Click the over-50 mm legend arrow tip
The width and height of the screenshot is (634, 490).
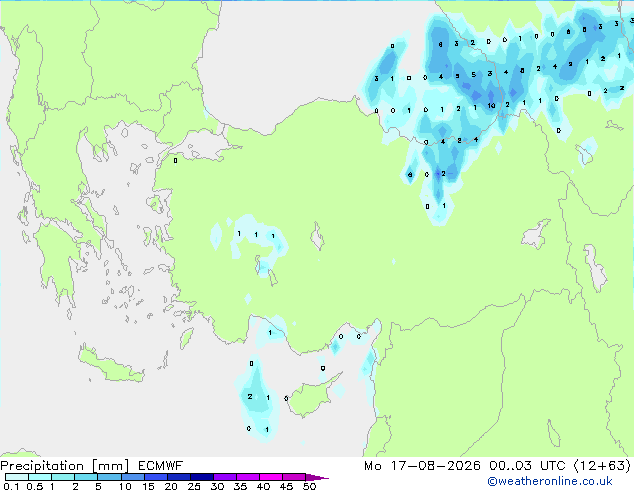tap(317, 478)
